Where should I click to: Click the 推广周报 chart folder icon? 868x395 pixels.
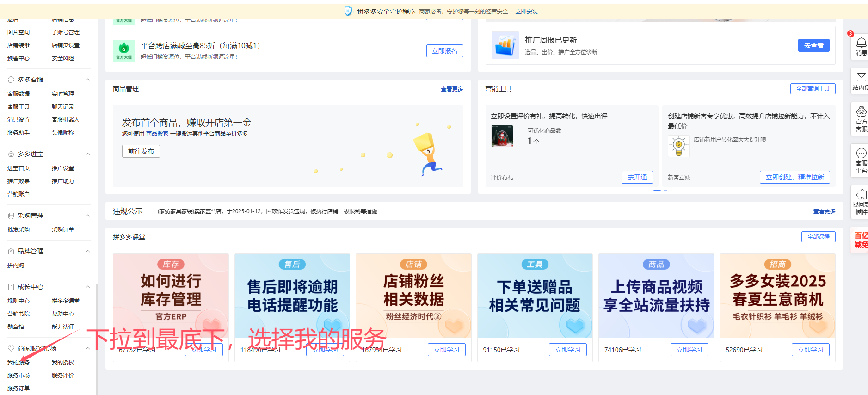[505, 45]
